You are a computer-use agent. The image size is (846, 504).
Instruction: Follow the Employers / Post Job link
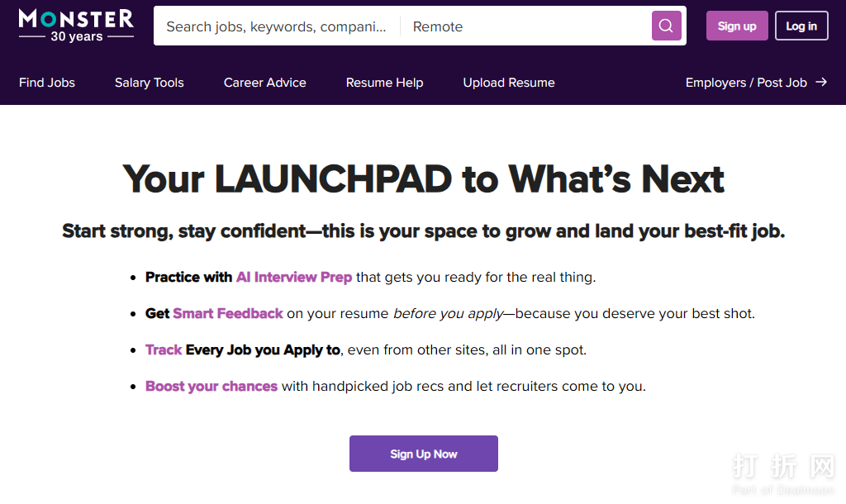coord(746,83)
